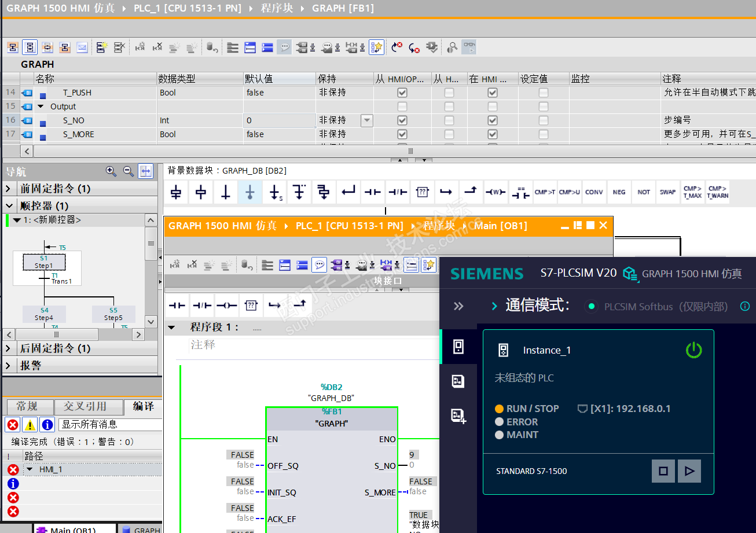Viewport: 756px width, 533px height.
Task: Expand the 通信模式 chevron in PLCSIM
Action: [x=494, y=306]
